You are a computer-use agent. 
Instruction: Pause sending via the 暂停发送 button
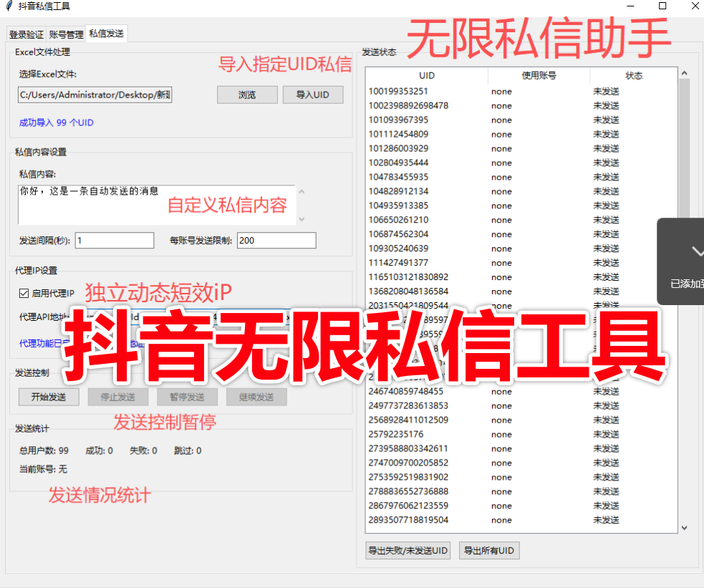click(187, 396)
